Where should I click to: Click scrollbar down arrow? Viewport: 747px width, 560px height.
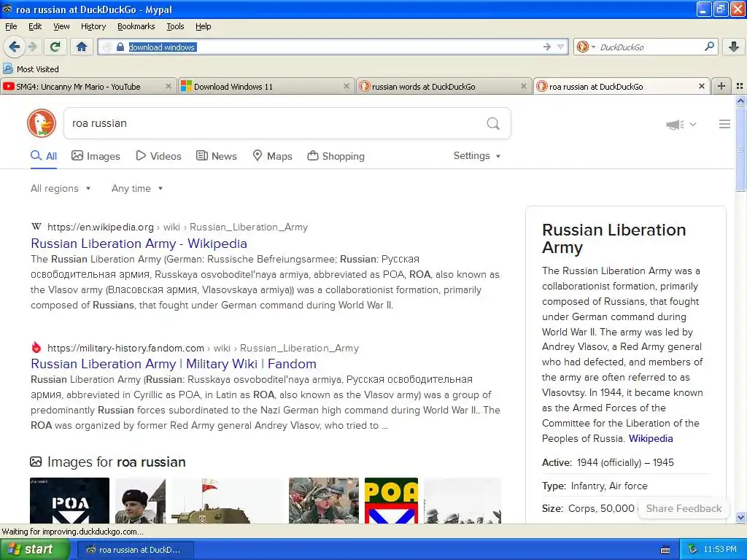click(740, 517)
